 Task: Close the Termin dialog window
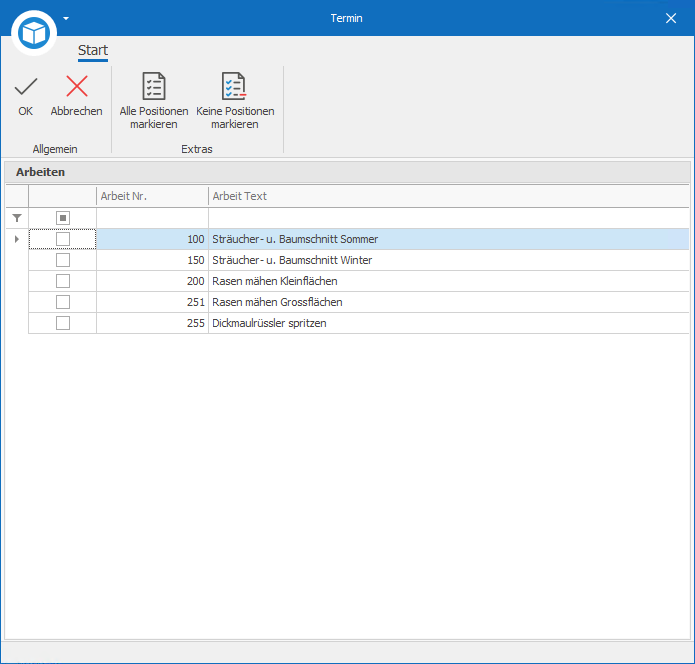(x=671, y=18)
